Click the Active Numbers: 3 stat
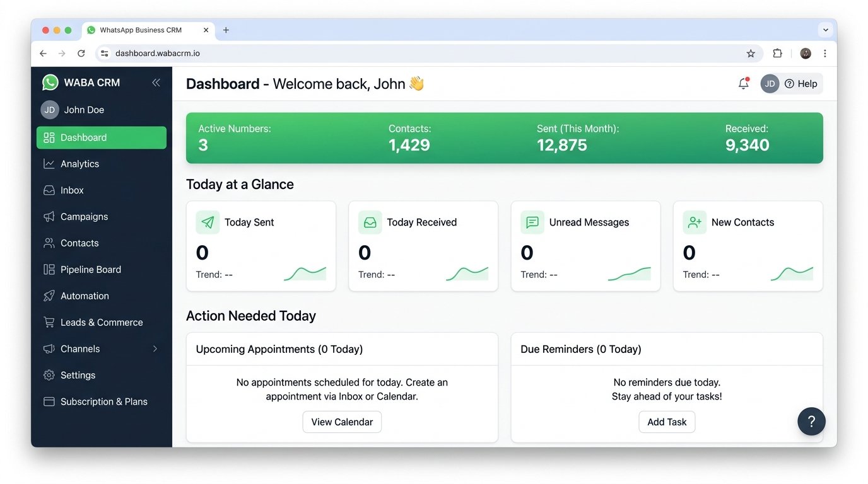This screenshot has width=868, height=484. pos(235,138)
